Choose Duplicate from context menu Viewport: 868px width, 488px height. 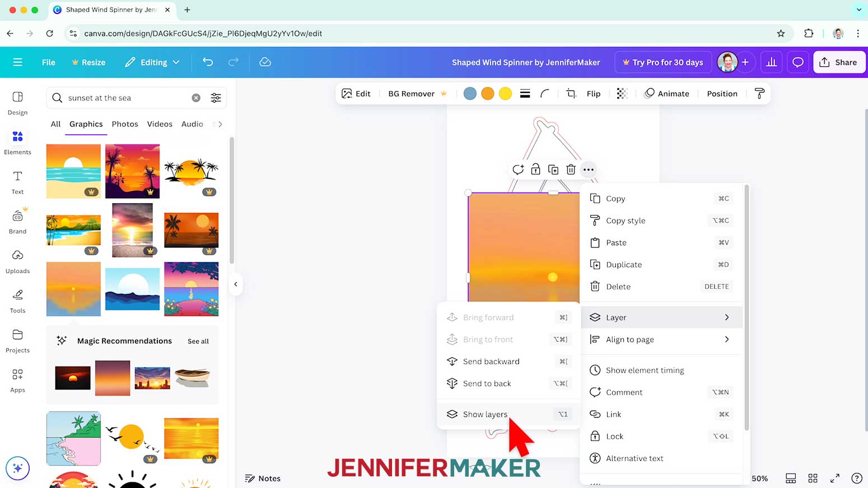[x=661, y=264]
